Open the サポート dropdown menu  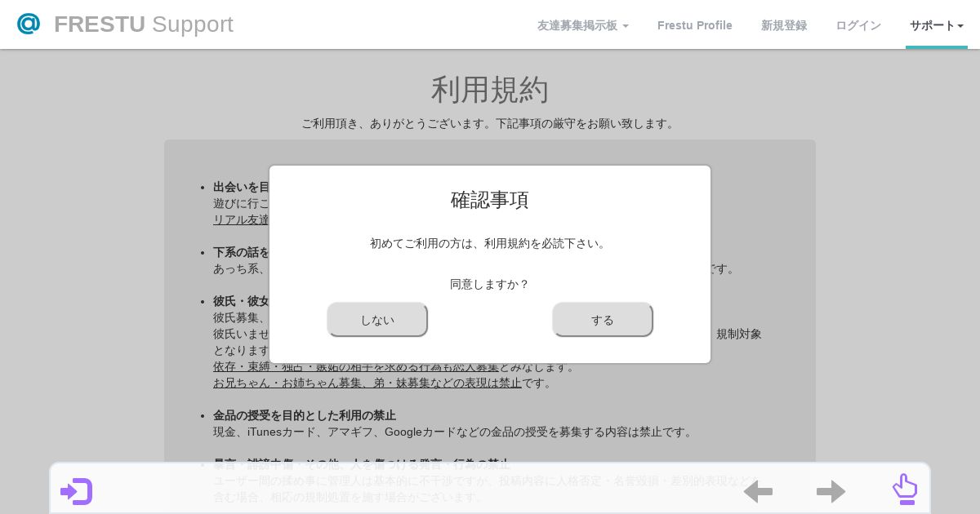pyautogui.click(x=937, y=25)
